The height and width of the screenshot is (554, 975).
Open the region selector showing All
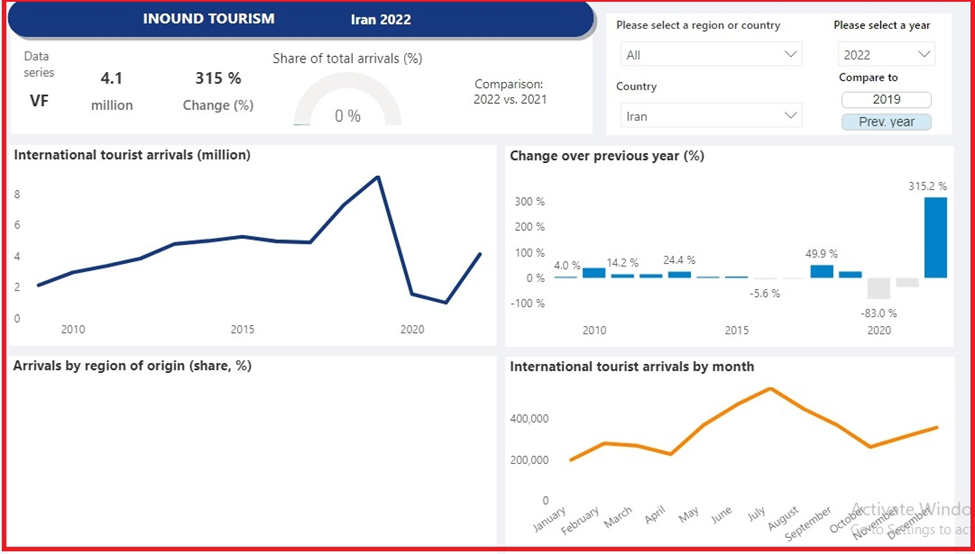pyautogui.click(x=710, y=55)
